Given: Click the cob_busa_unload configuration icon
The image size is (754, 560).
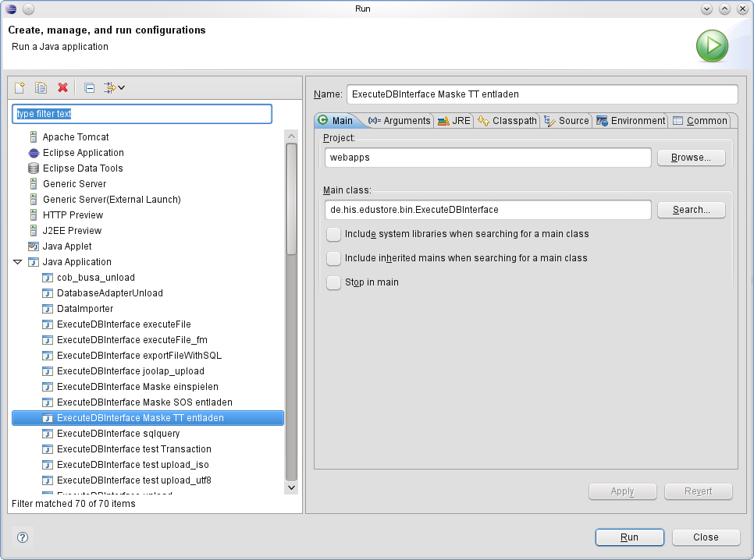Looking at the screenshot, I should point(47,278).
